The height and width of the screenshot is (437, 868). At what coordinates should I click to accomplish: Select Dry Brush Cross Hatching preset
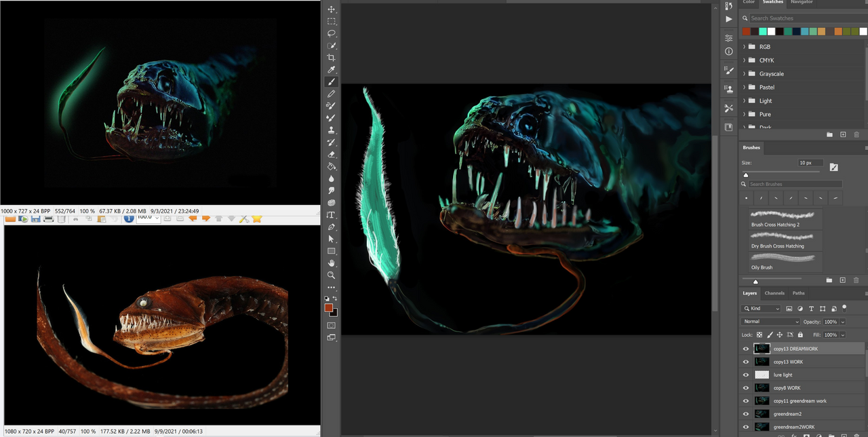[x=786, y=241]
